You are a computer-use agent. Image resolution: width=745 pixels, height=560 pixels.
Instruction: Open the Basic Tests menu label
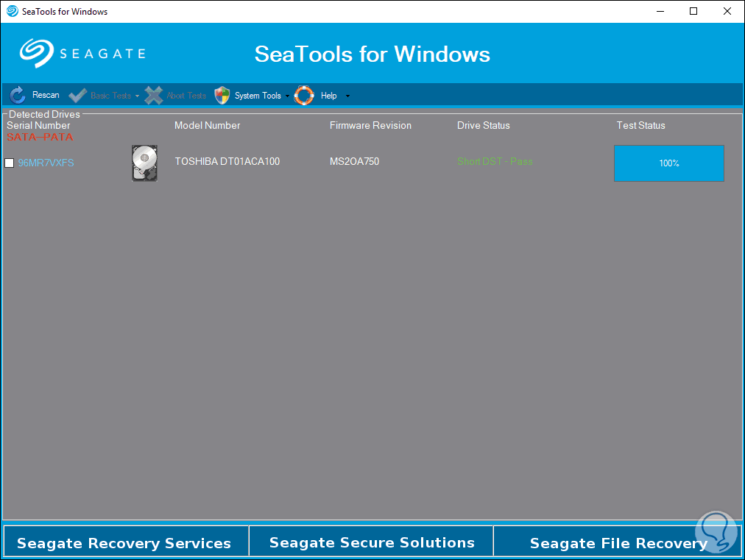(110, 96)
